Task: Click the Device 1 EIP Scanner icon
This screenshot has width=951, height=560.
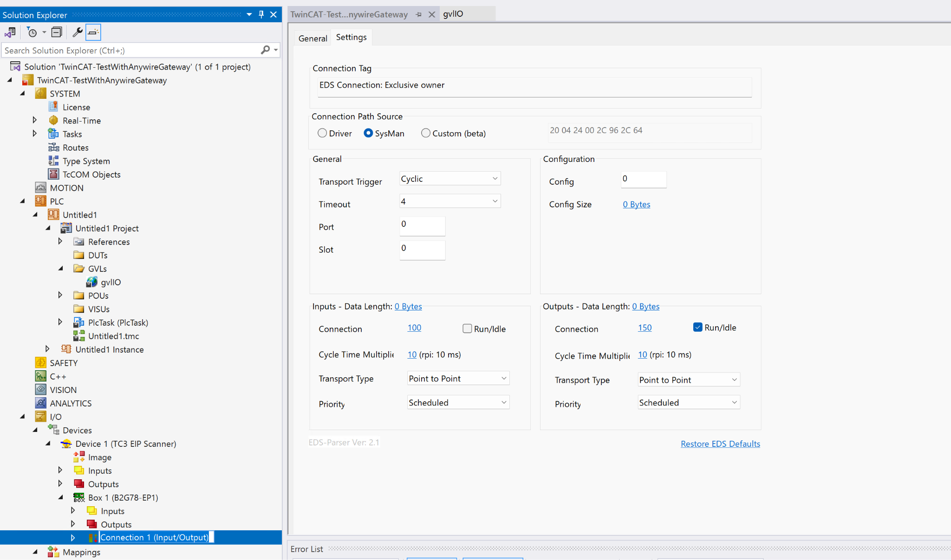Action: 66,444
